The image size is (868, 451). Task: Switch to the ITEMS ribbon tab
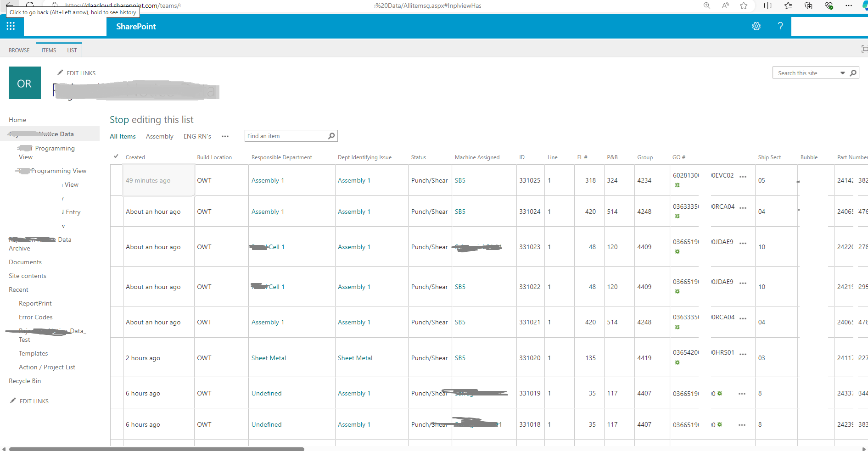(x=49, y=50)
